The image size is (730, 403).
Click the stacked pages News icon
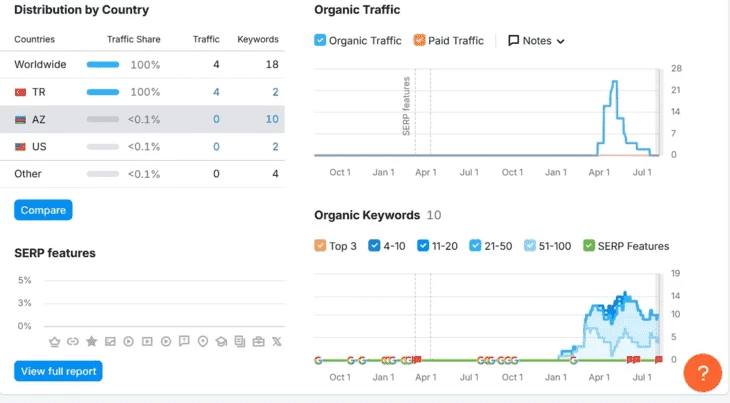[x=240, y=342]
